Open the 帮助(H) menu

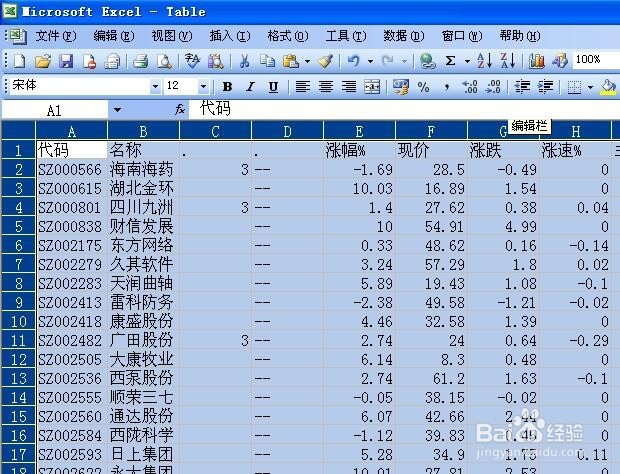click(520, 36)
